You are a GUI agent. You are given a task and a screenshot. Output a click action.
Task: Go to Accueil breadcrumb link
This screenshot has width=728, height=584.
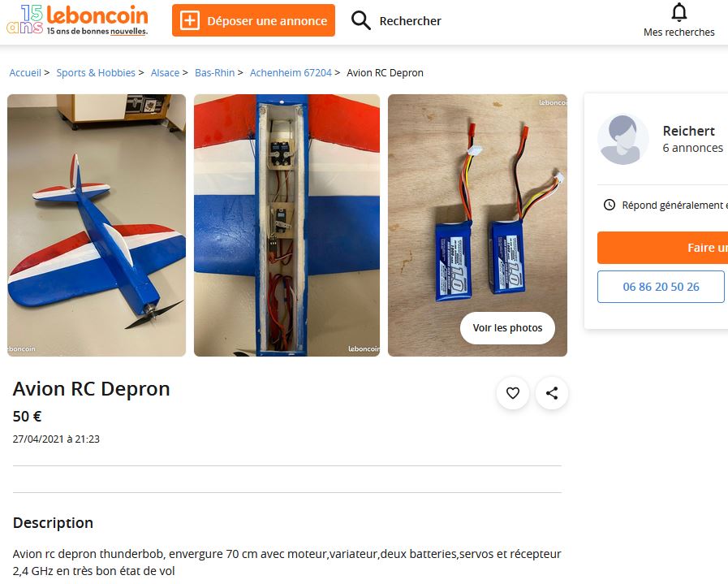tap(25, 73)
